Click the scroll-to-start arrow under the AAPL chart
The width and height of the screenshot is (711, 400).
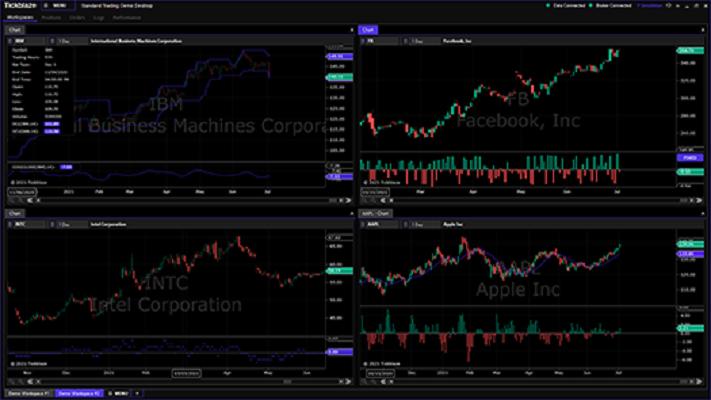[383, 381]
